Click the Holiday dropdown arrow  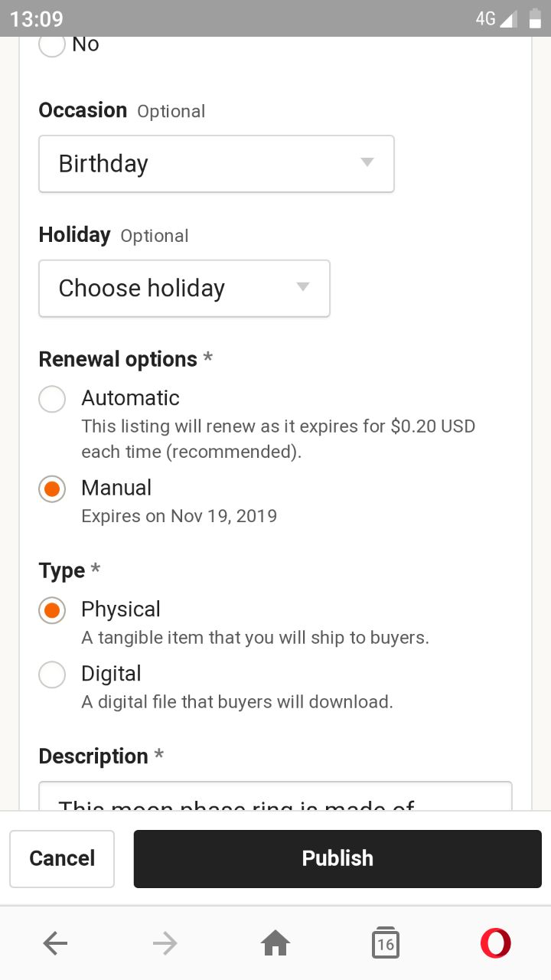click(x=303, y=287)
